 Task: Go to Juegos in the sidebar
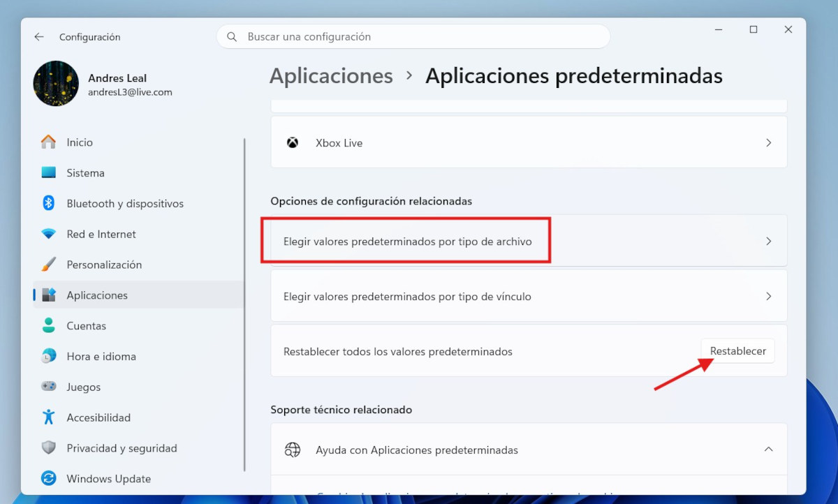[x=83, y=387]
